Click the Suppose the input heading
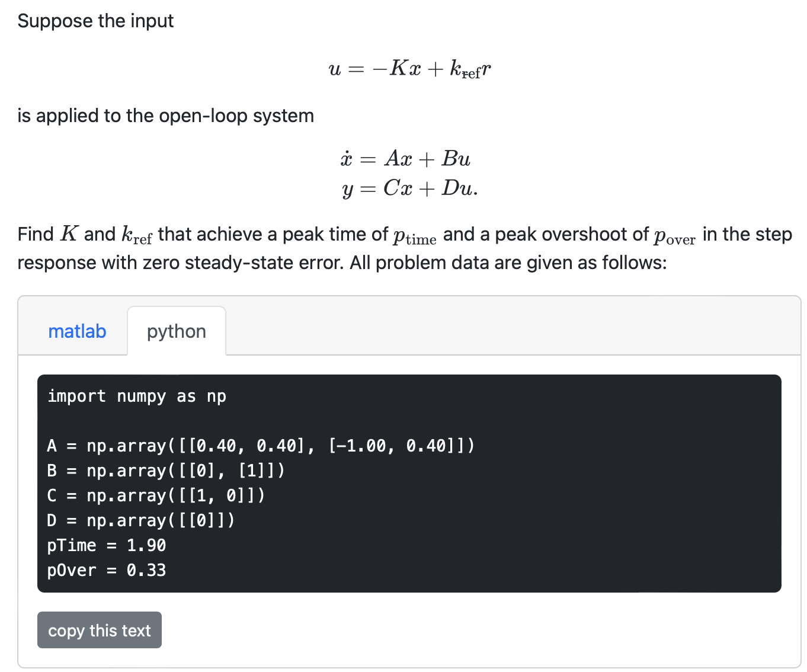 (x=95, y=20)
